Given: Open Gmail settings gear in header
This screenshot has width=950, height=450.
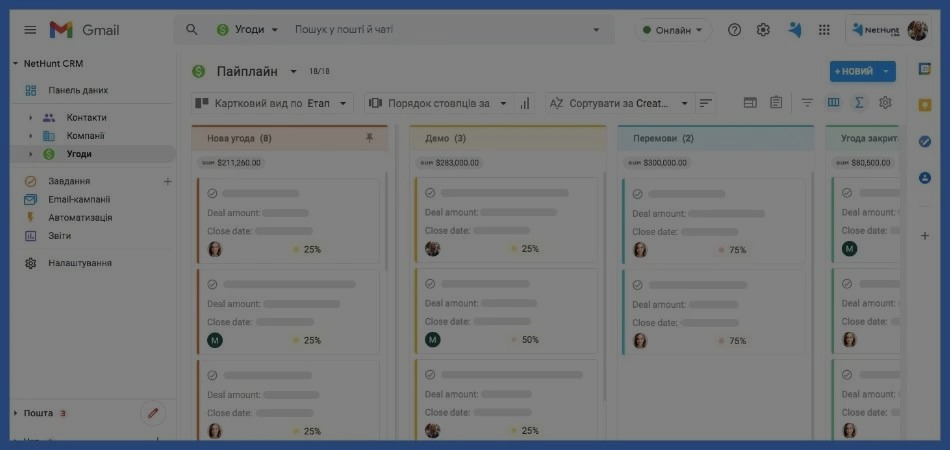Looking at the screenshot, I should [x=763, y=30].
